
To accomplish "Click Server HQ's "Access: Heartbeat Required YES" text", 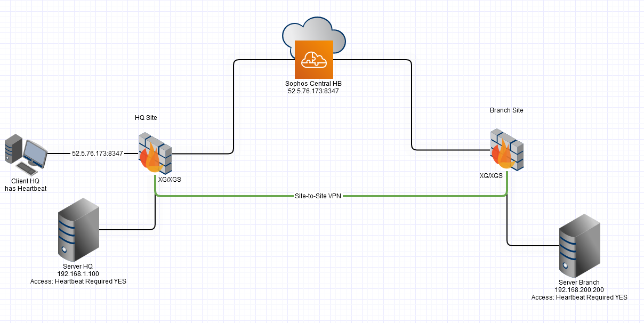I will (x=78, y=281).
